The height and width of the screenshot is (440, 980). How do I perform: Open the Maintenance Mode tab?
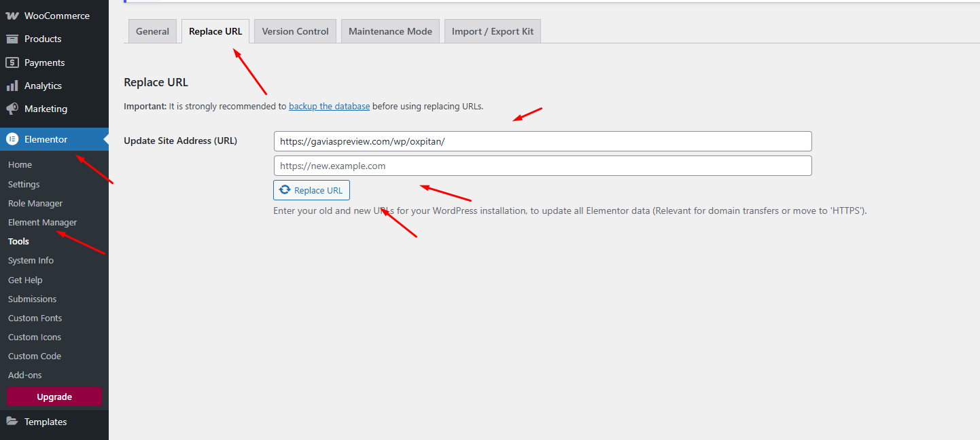tap(390, 31)
